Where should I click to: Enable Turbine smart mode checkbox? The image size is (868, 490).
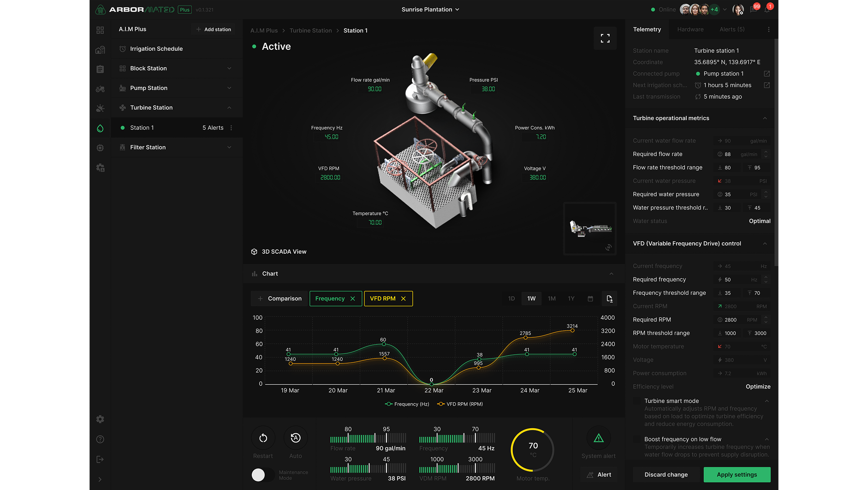point(637,401)
